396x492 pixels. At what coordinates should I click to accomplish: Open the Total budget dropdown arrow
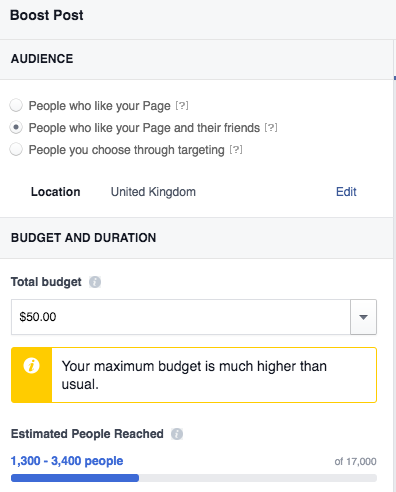(x=363, y=317)
